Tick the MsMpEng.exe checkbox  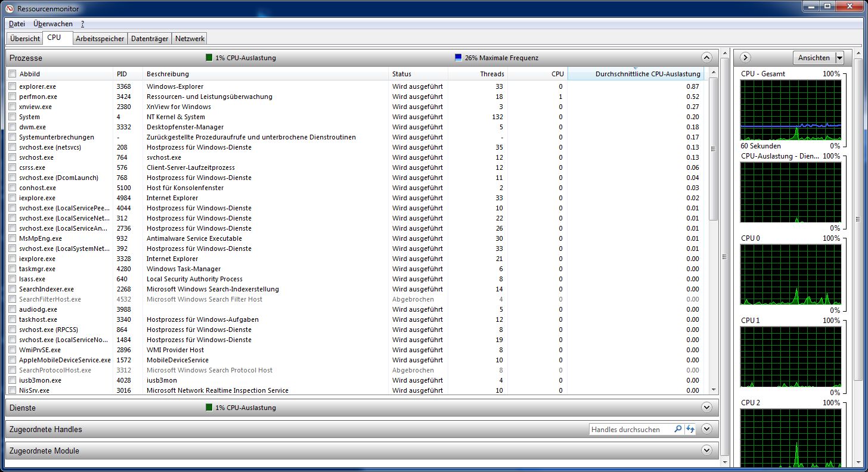12,238
